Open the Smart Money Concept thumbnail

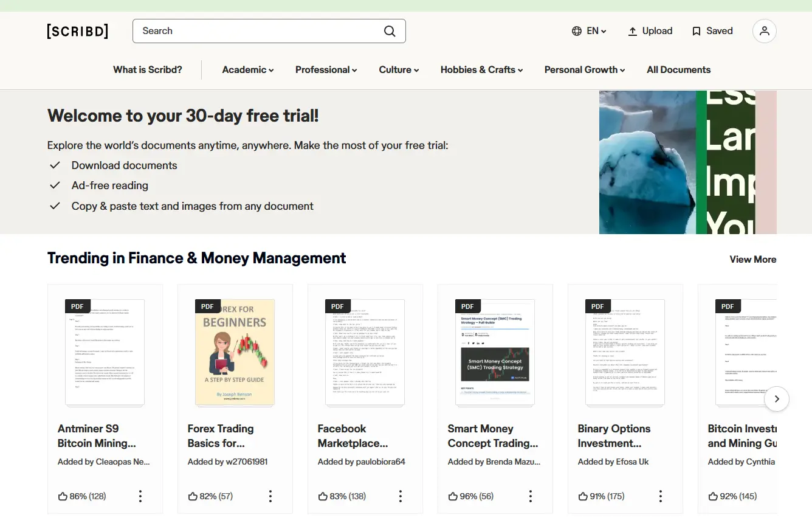pos(495,353)
